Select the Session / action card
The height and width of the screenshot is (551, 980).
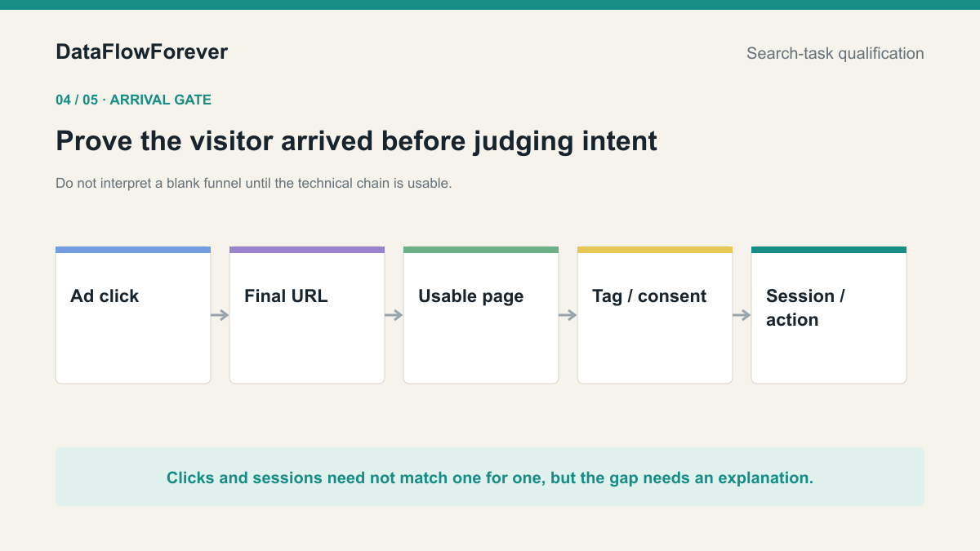829,315
